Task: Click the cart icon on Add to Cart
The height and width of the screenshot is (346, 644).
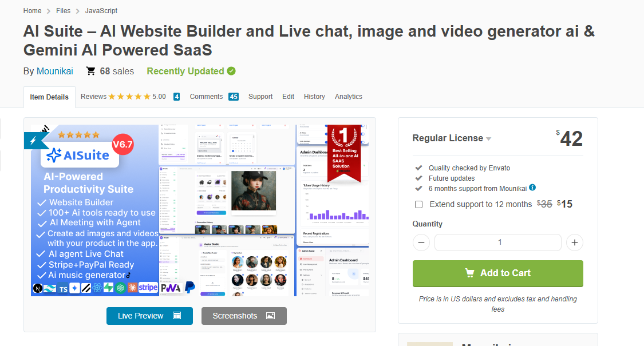Action: [469, 273]
